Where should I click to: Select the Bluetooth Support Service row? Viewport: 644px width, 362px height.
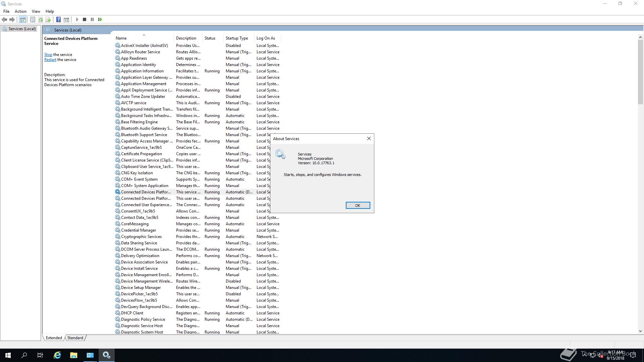tap(192, 135)
